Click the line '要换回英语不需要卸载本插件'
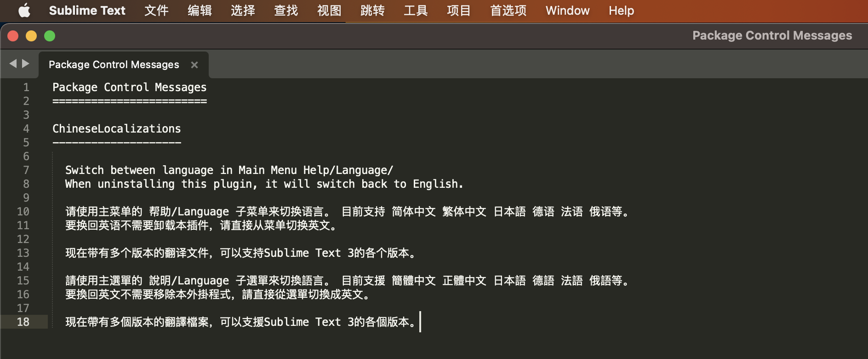Image resolution: width=868 pixels, height=359 pixels. point(201,226)
